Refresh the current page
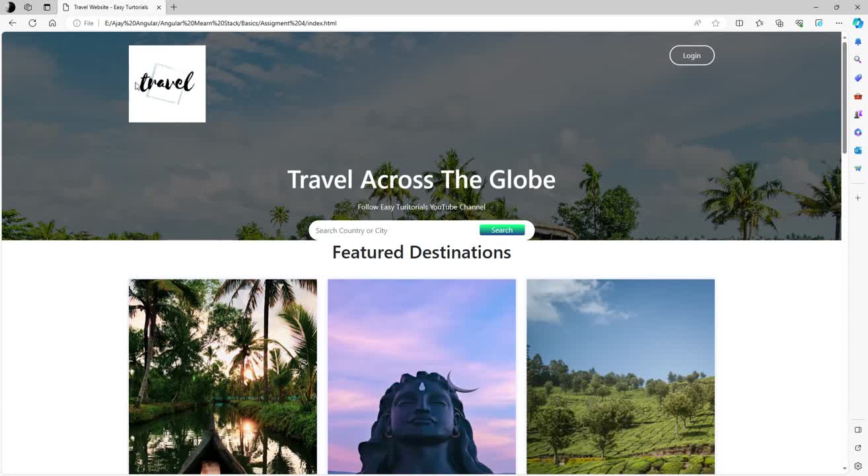 (32, 23)
